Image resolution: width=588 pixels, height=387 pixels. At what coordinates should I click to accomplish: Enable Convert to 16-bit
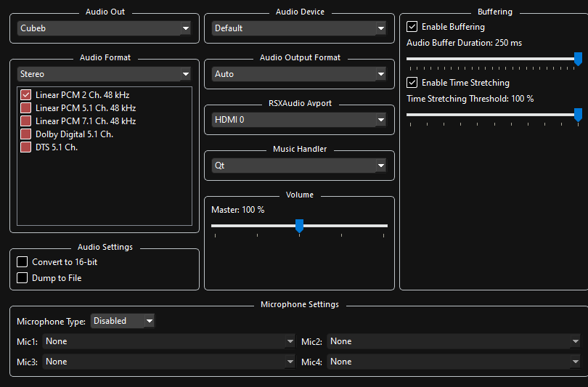22,261
